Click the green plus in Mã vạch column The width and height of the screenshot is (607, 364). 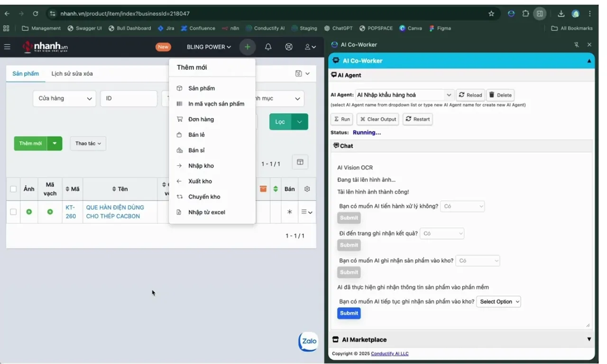[x=50, y=212]
